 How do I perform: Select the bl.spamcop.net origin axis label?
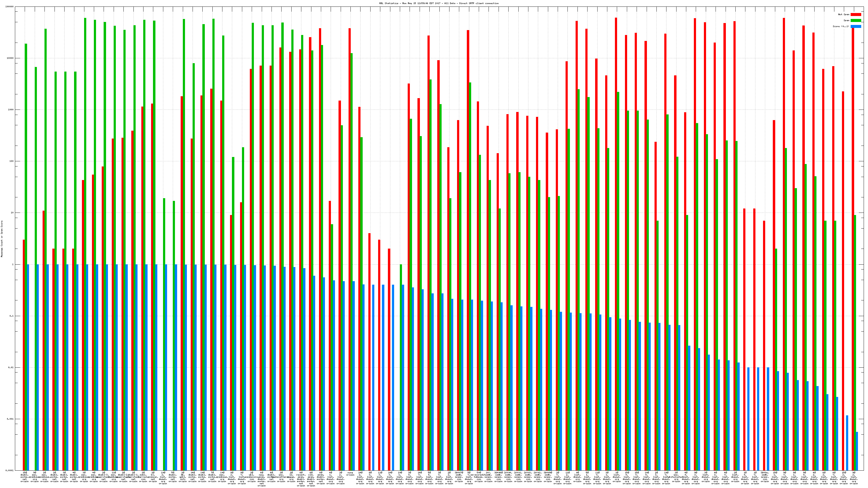(153, 477)
